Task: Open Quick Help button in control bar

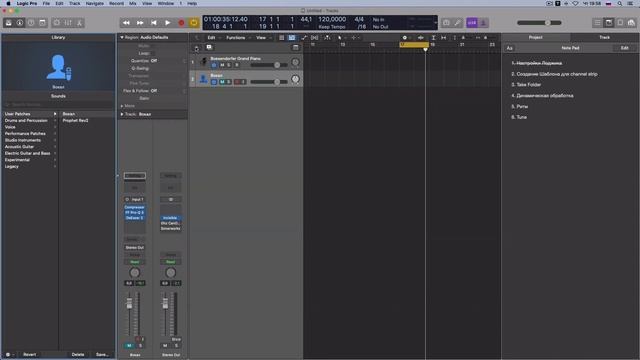Action: [31, 23]
